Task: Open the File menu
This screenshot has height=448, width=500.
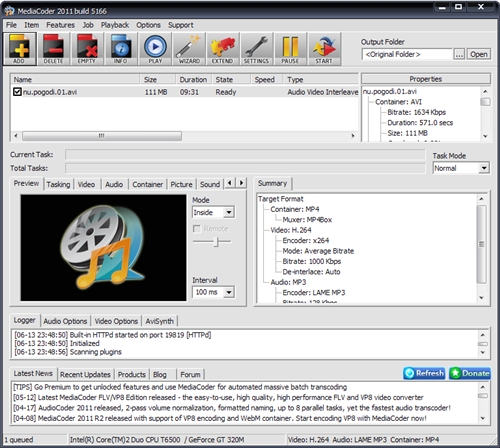Action: [11, 25]
